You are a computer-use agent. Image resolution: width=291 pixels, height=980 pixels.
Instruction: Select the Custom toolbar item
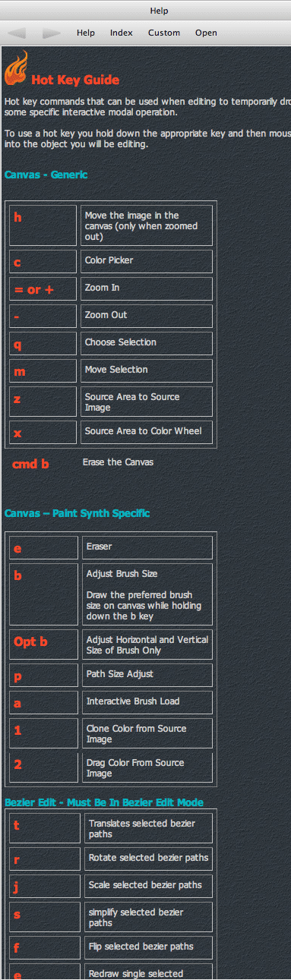[164, 33]
